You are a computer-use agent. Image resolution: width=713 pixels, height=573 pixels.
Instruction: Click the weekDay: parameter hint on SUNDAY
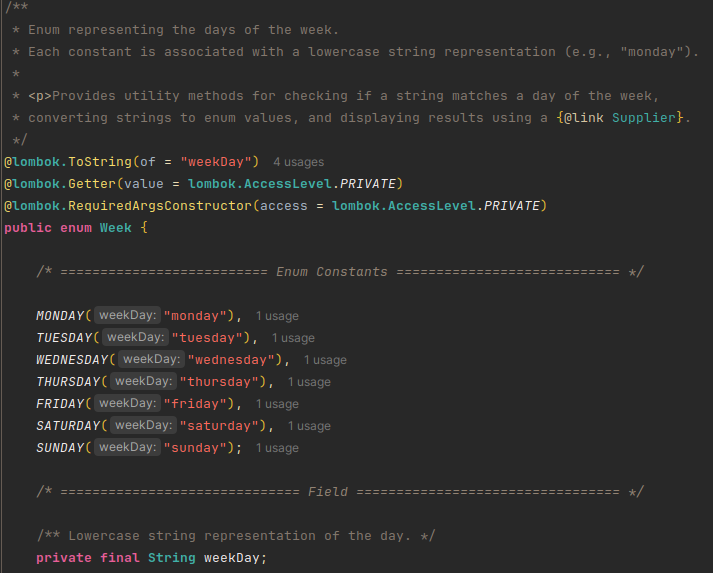[x=127, y=447]
